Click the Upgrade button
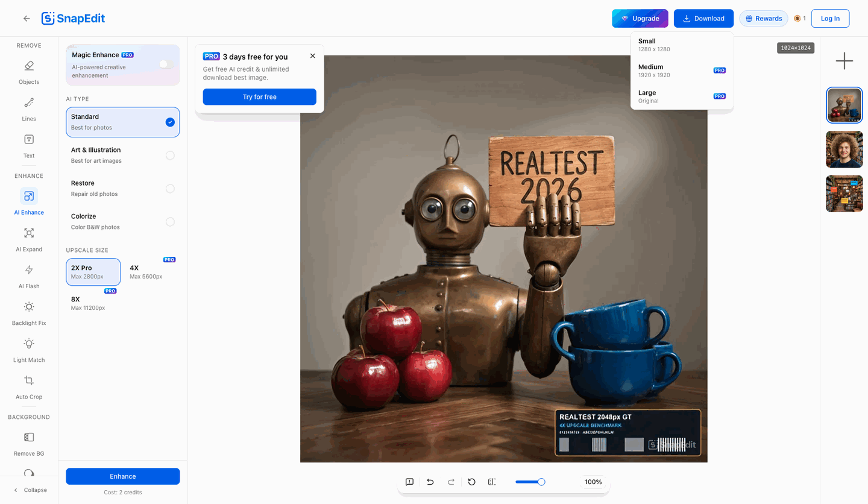Screen dimensions: 868x504 pyautogui.click(x=640, y=19)
